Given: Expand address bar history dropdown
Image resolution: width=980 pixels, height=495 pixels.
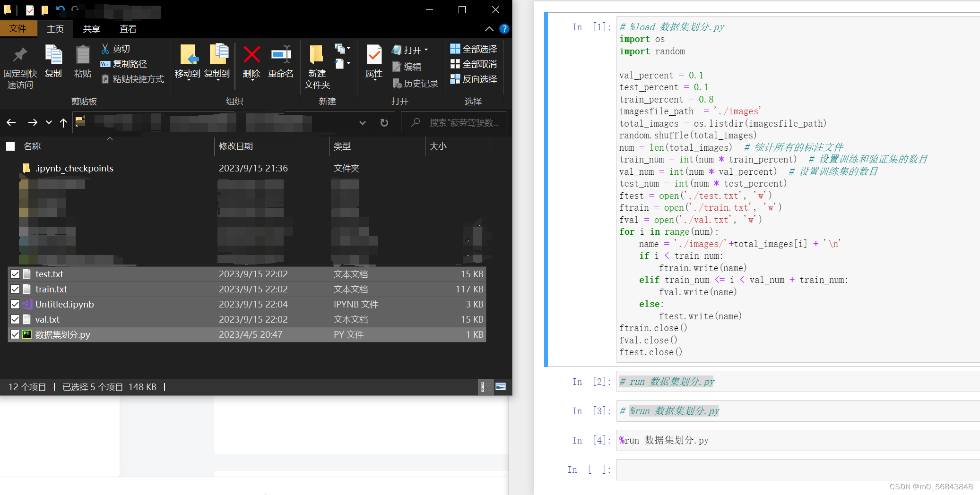Looking at the screenshot, I should click(x=363, y=123).
